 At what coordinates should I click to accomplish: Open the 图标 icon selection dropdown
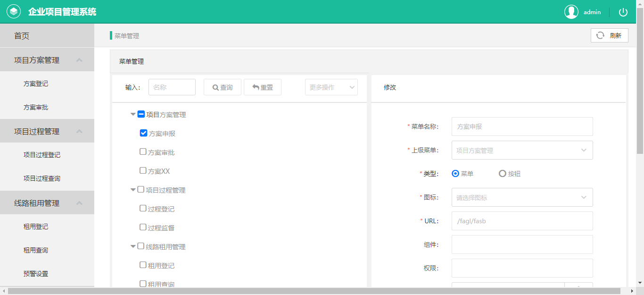pos(522,197)
